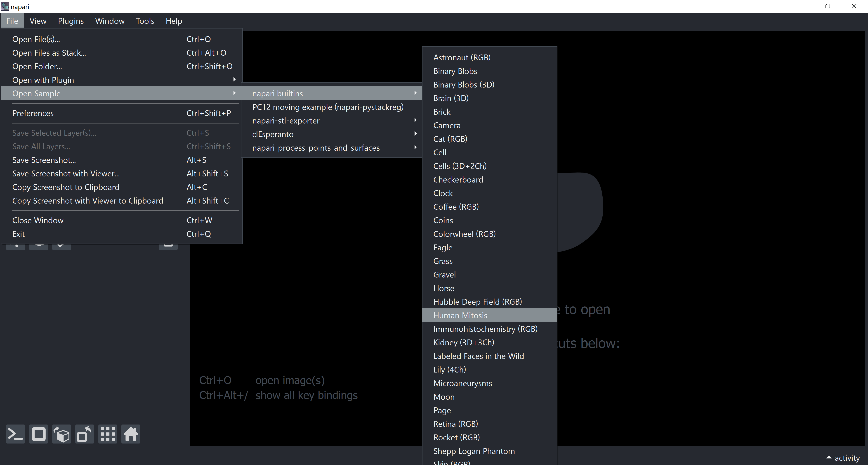Choose Copy Screenshot with Viewer to Clipboard
This screenshot has height=465, width=868.
pyautogui.click(x=122, y=201)
